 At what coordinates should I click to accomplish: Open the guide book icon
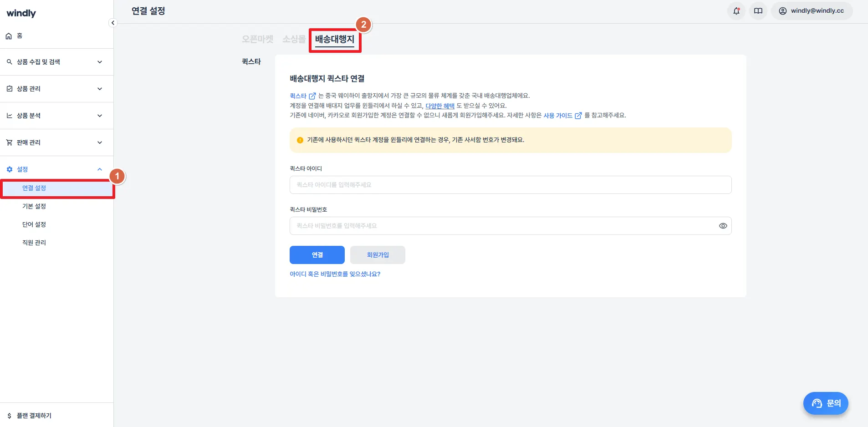pos(758,11)
